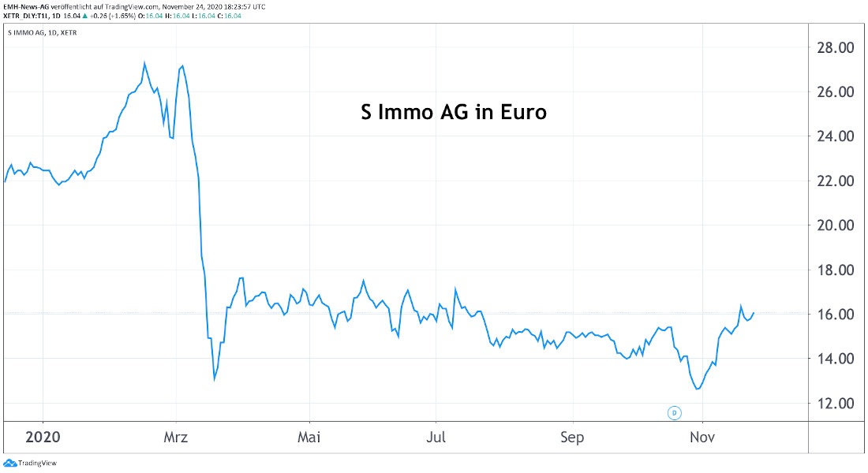The image size is (868, 473).
Task: Select the Sep label on time axis
Action: pyautogui.click(x=572, y=437)
